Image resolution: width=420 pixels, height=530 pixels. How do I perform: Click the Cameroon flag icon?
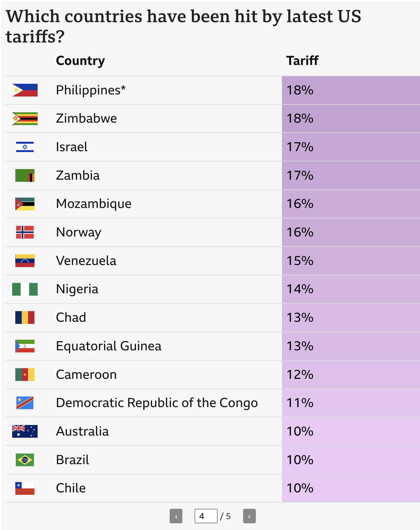pyautogui.click(x=25, y=375)
